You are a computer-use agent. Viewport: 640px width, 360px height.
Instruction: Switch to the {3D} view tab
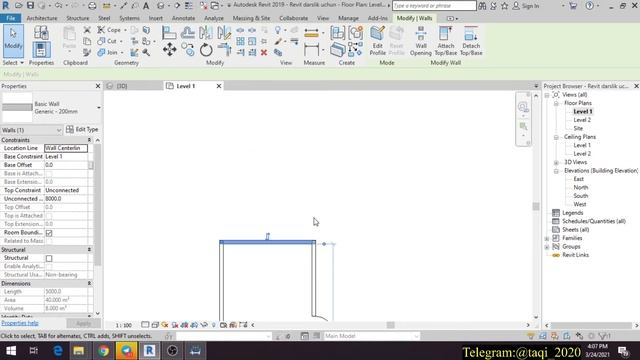(122, 86)
